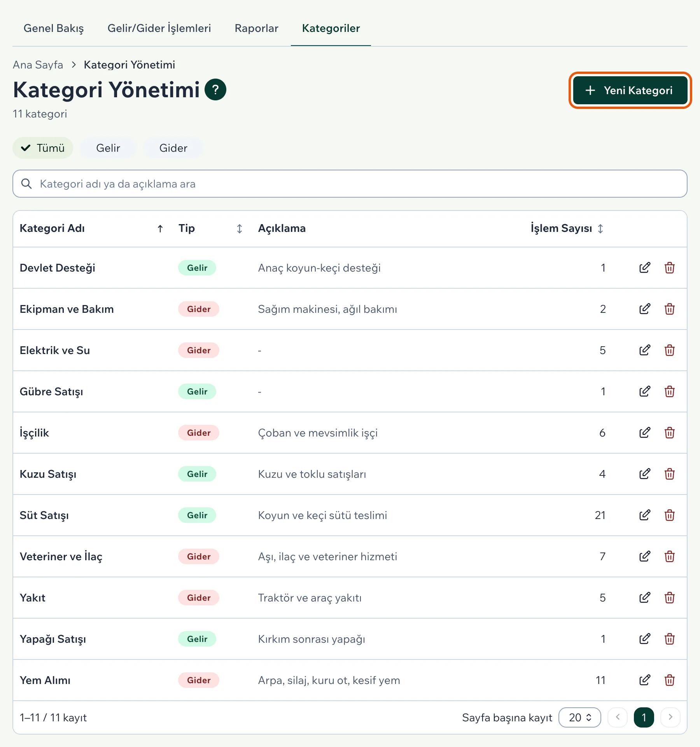The image size is (700, 747).
Task: Click description 'Arpa, silaj, kuru ot, kesif yem'
Action: tap(329, 680)
